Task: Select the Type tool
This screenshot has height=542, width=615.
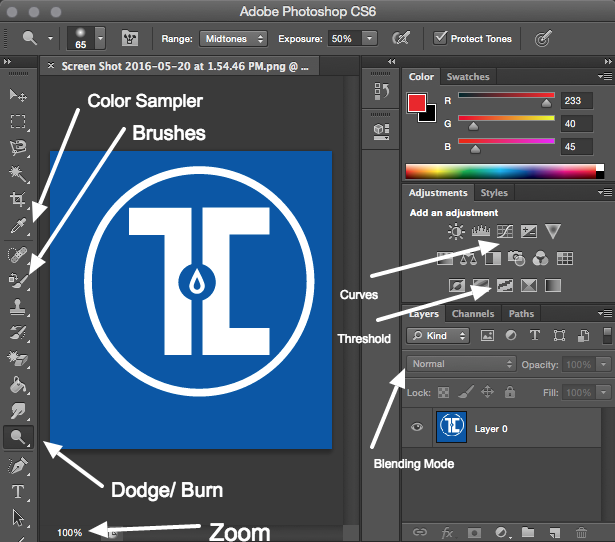Action: tap(18, 491)
